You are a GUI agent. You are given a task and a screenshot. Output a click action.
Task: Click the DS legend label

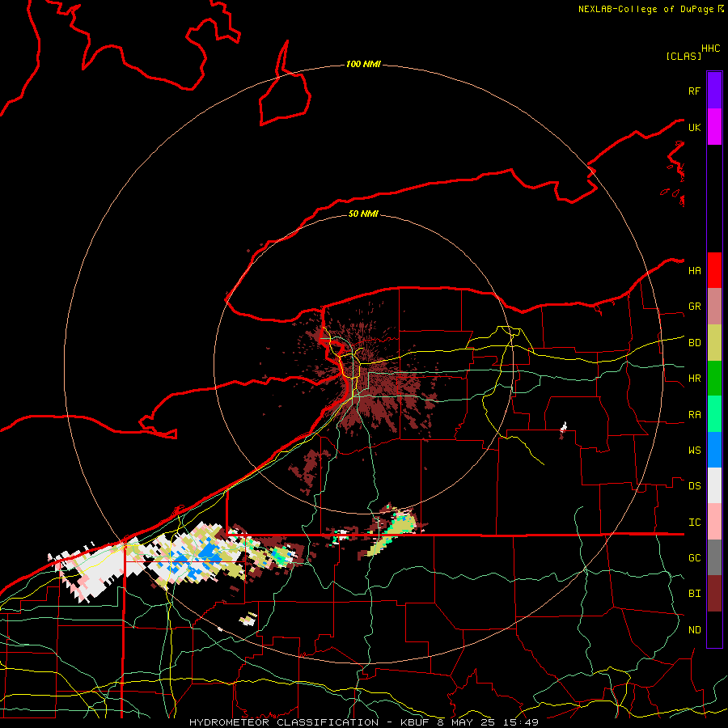coord(694,486)
